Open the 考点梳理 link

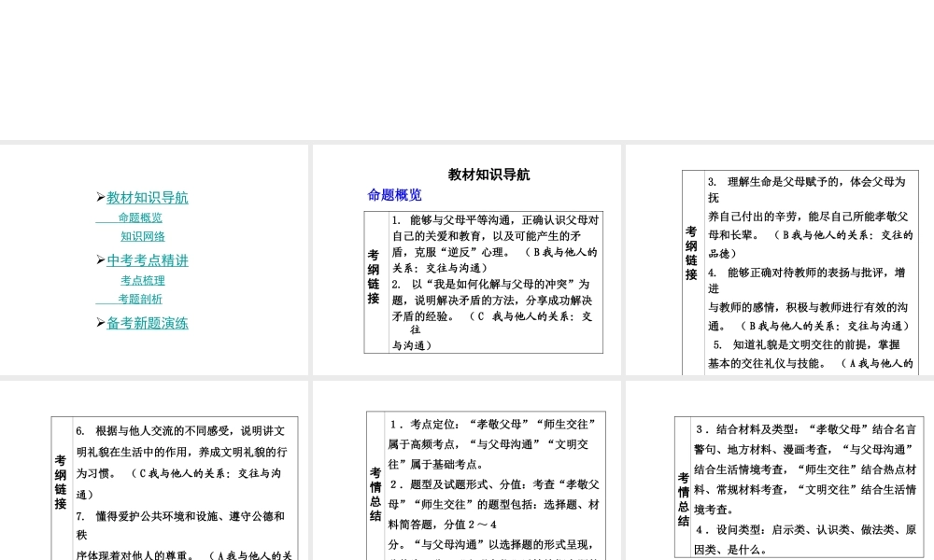(x=143, y=280)
